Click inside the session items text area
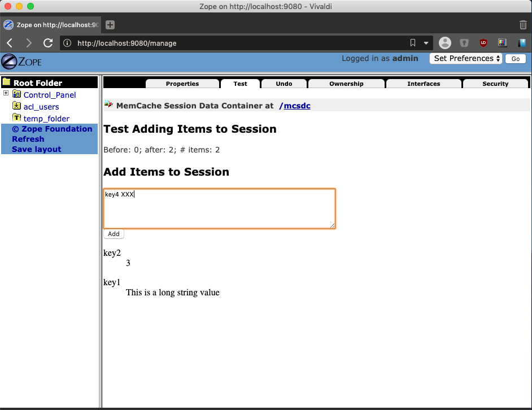 [219, 208]
